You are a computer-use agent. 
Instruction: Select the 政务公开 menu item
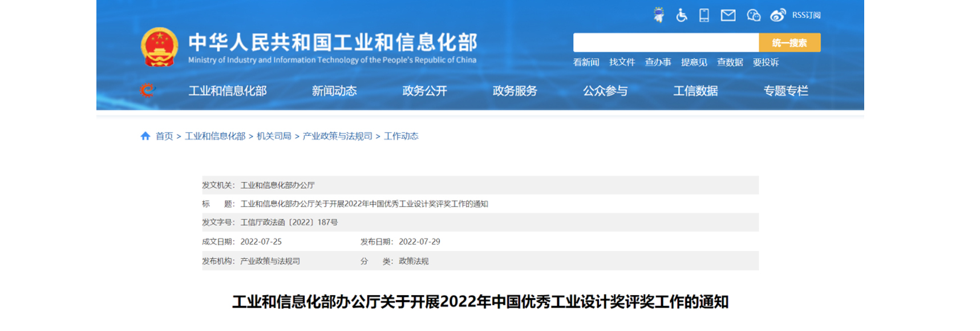click(x=424, y=91)
